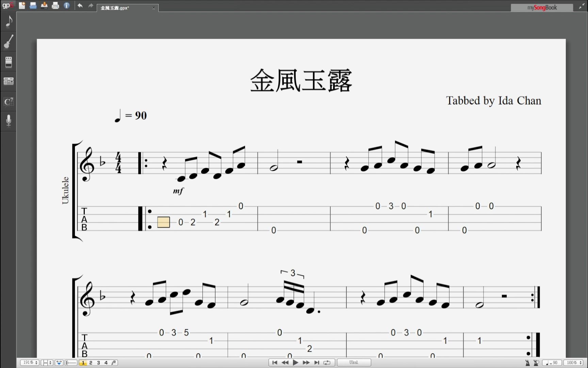588x368 pixels.
Task: Toggle loop playback
Action: [x=327, y=363]
